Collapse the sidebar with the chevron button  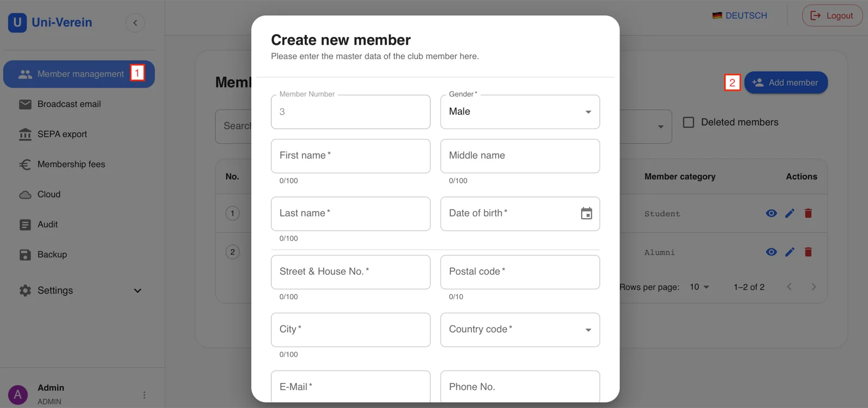click(135, 23)
